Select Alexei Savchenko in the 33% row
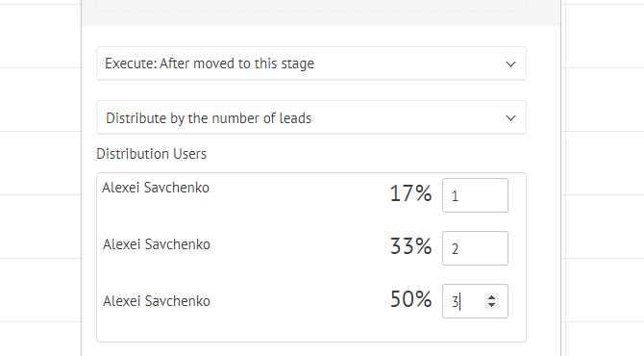This screenshot has width=644, height=356. click(x=157, y=244)
